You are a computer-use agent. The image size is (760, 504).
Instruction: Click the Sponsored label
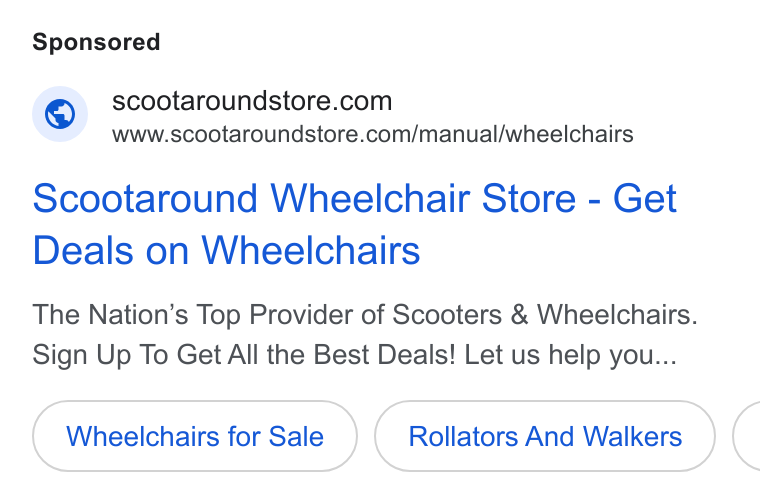[x=96, y=42]
